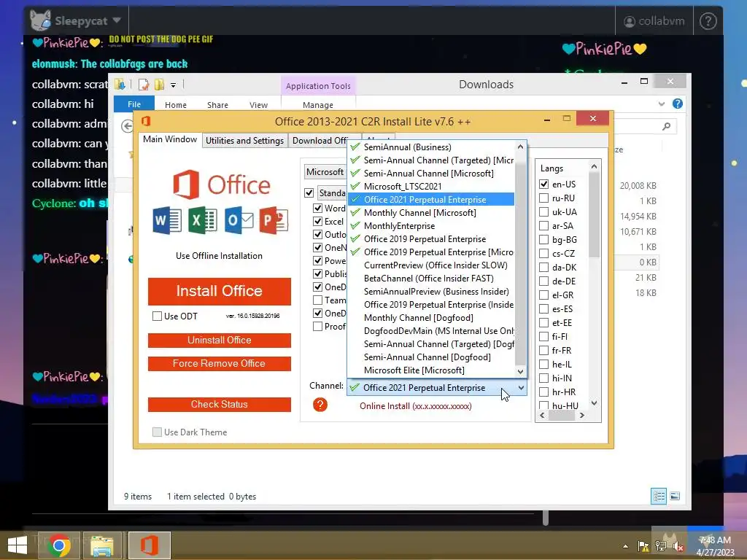Select the Main Window tab

click(169, 139)
